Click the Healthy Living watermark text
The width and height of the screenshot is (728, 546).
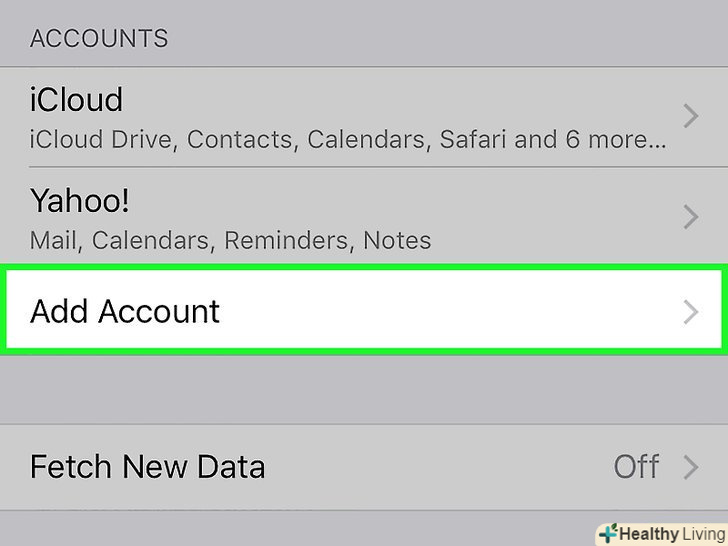pyautogui.click(x=670, y=533)
